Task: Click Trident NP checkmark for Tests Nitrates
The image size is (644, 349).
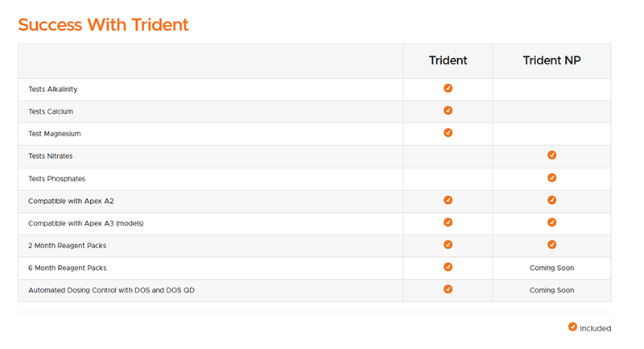Action: coord(551,155)
